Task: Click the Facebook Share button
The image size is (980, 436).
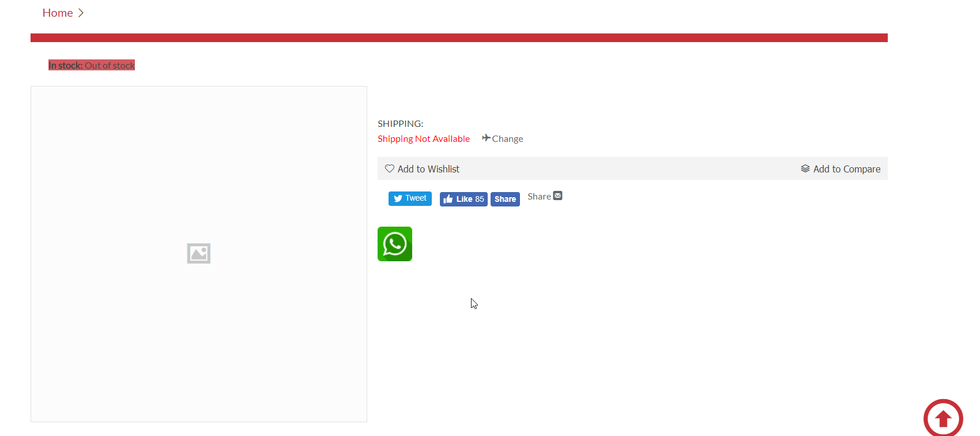Action: [x=505, y=199]
